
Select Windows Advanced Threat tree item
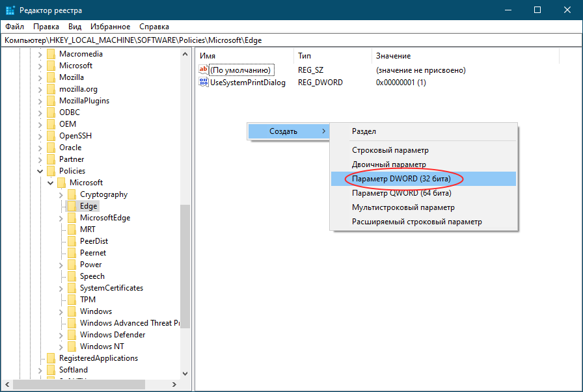pos(129,323)
